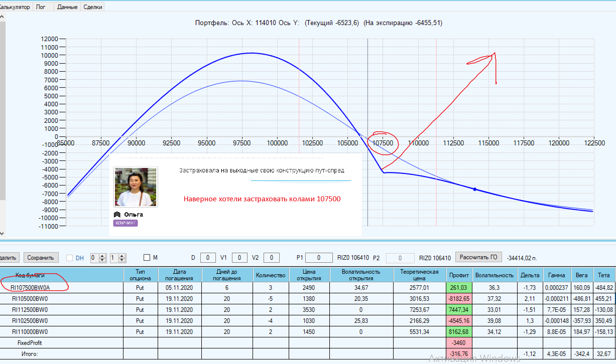
Task: Click the D input field
Action: click(x=208, y=258)
